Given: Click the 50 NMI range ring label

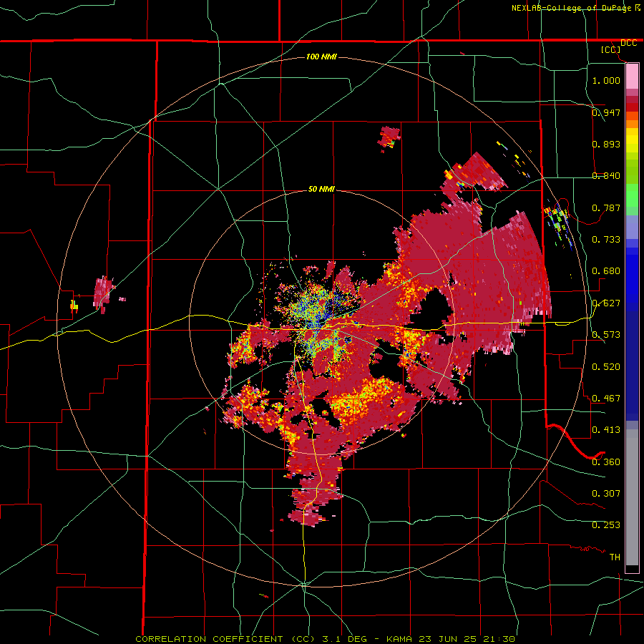Looking at the screenshot, I should (x=321, y=189).
